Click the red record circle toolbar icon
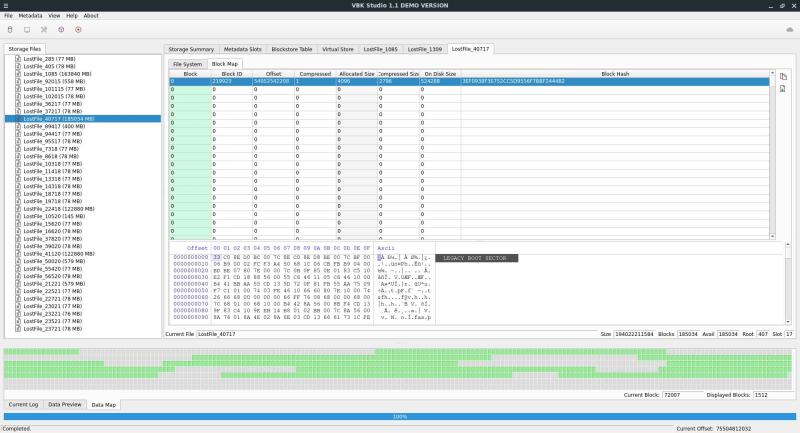This screenshot has width=800, height=433. tap(78, 30)
